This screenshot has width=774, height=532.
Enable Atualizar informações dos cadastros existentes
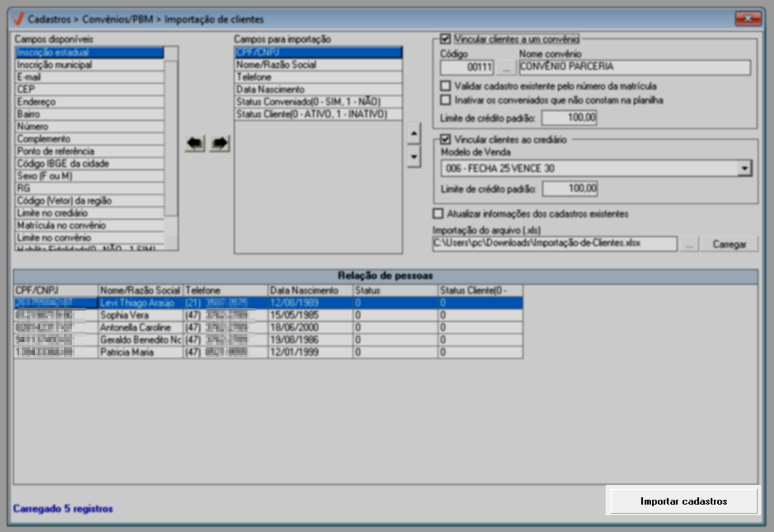tap(437, 214)
